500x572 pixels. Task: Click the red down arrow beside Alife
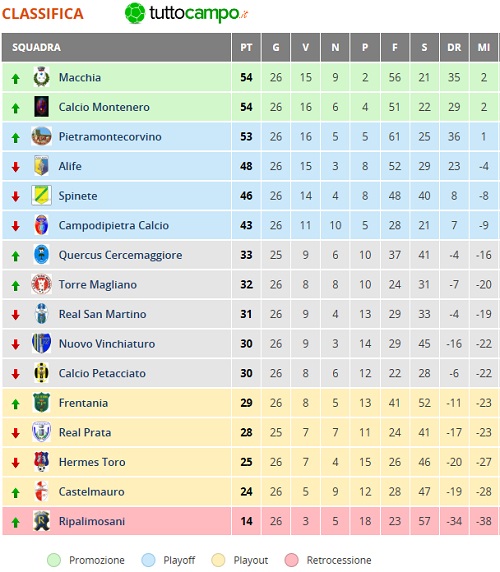15,167
